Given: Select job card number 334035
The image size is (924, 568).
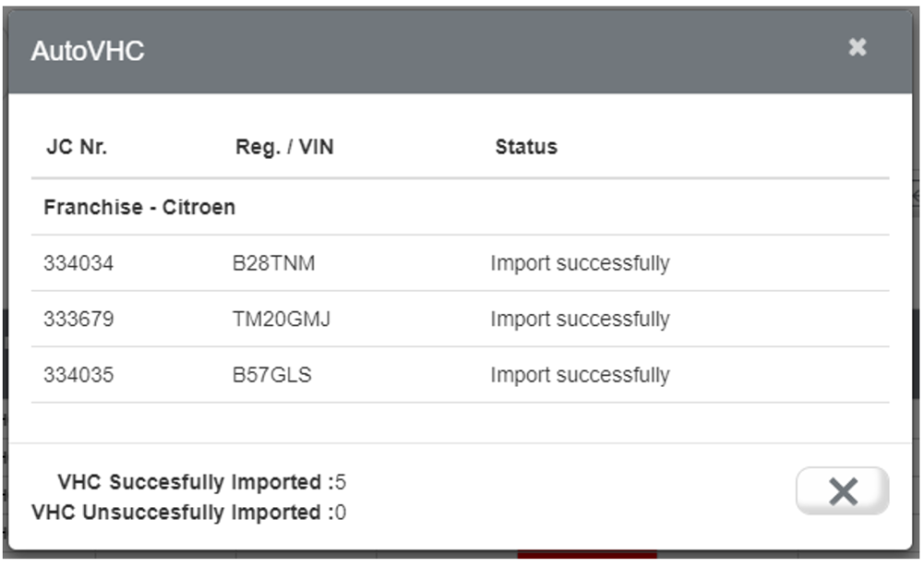Looking at the screenshot, I should click(79, 375).
